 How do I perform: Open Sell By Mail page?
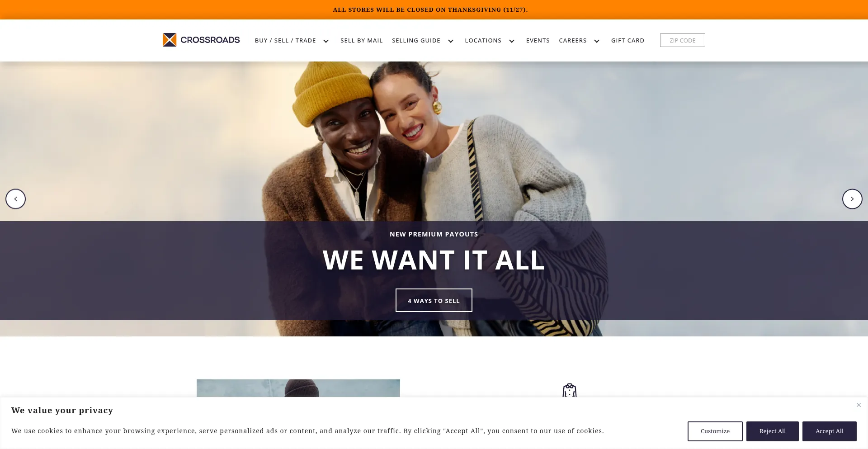pyautogui.click(x=362, y=40)
